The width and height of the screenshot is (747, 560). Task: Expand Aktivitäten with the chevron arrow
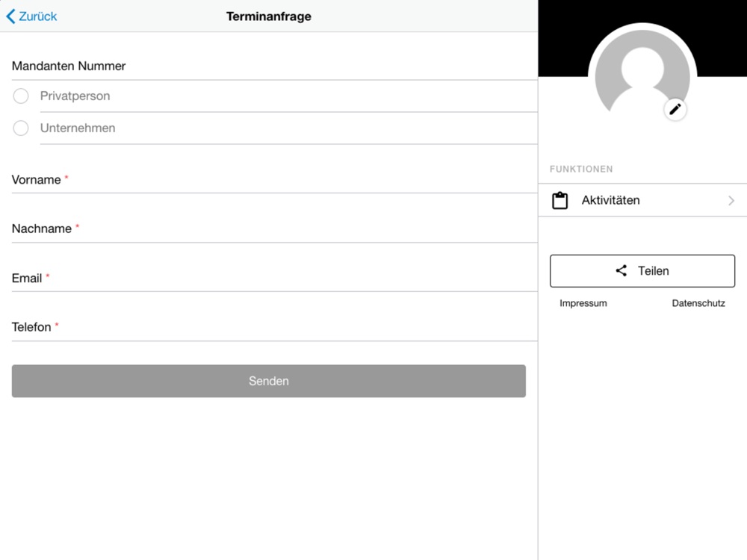[x=731, y=200]
